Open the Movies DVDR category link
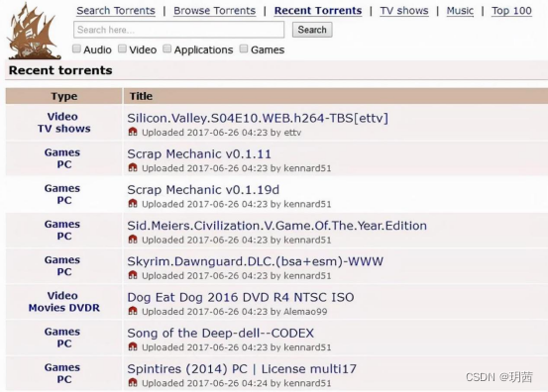 tap(64, 308)
